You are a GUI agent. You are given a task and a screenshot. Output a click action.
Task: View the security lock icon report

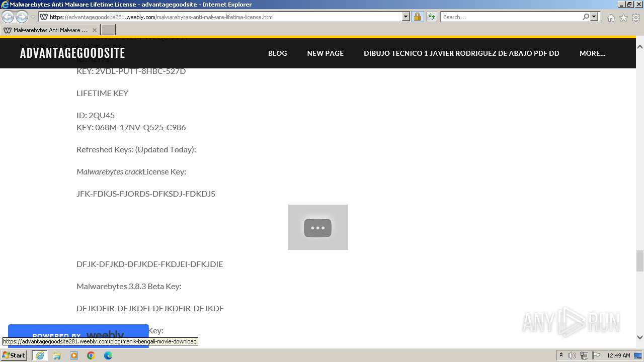[x=417, y=17]
